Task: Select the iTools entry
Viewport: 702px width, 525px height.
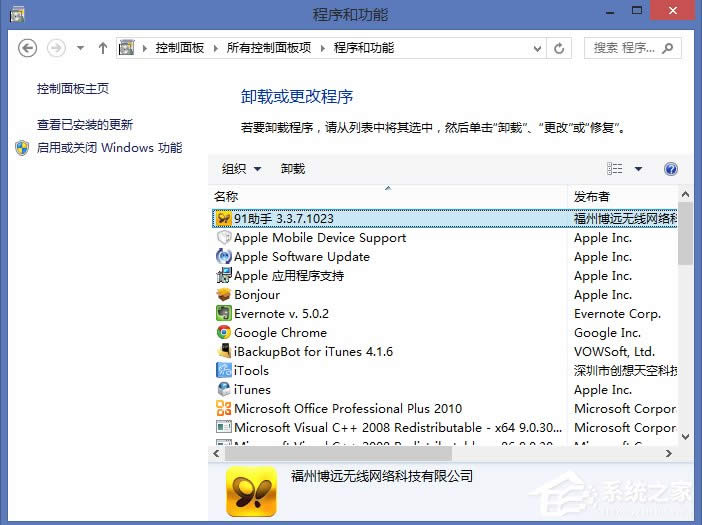Action: (x=445, y=371)
